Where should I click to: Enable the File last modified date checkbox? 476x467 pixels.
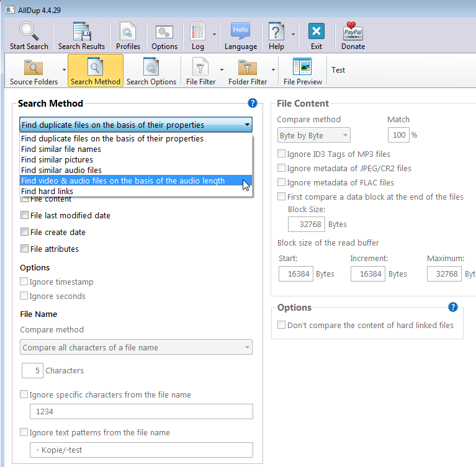pos(25,215)
